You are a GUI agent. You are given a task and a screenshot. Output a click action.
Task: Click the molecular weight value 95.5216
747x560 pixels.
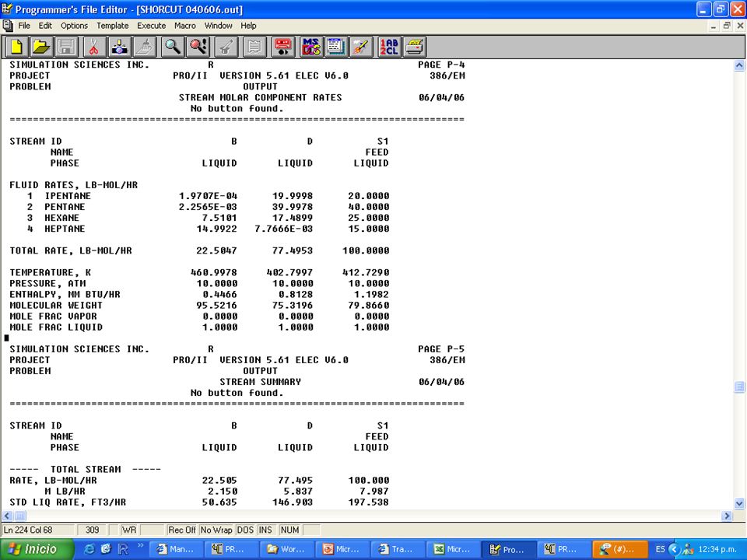click(216, 305)
